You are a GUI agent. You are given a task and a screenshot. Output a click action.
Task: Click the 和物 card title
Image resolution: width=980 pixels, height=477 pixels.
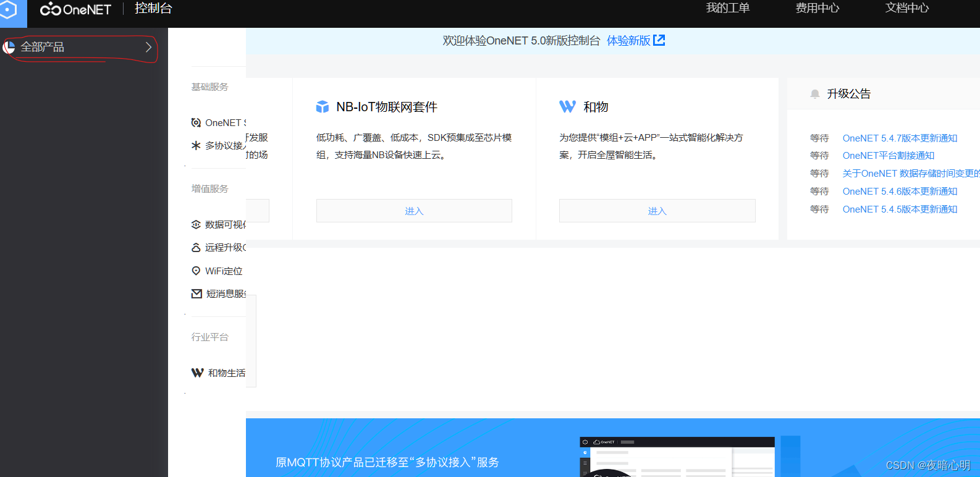pos(596,107)
